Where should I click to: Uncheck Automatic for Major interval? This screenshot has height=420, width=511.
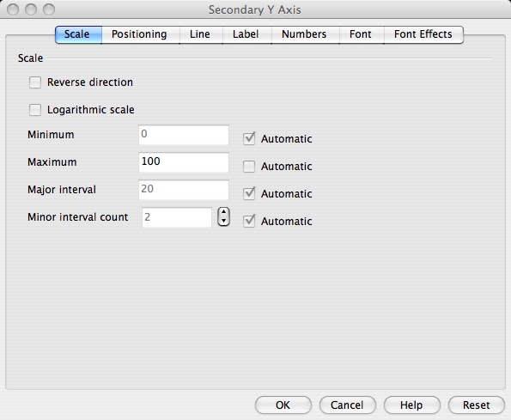[249, 193]
